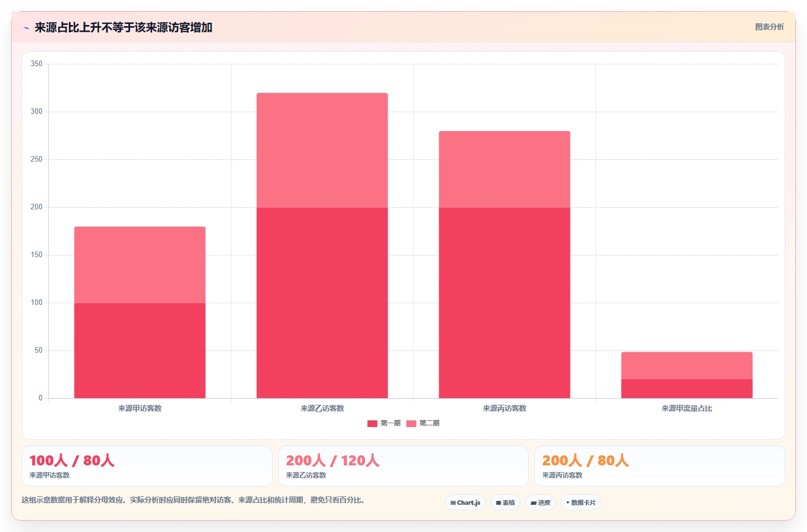Click the title 来源占比上升不等于该来源访客增加
Viewport: 807px width, 532px height.
click(123, 27)
